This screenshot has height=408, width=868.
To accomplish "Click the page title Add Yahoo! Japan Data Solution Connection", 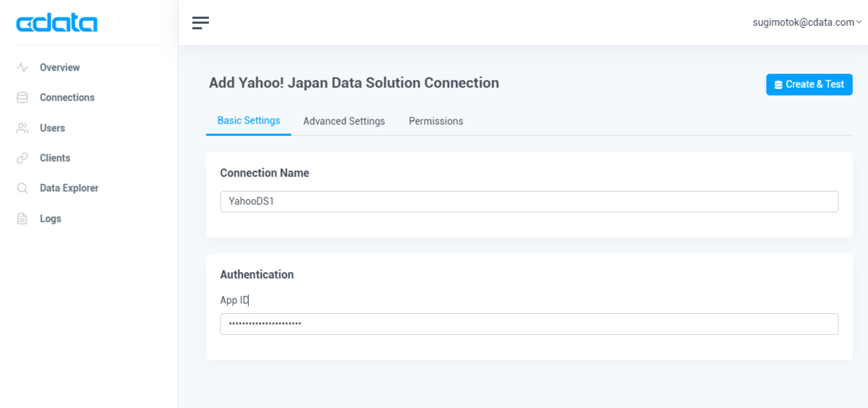I will [x=354, y=82].
